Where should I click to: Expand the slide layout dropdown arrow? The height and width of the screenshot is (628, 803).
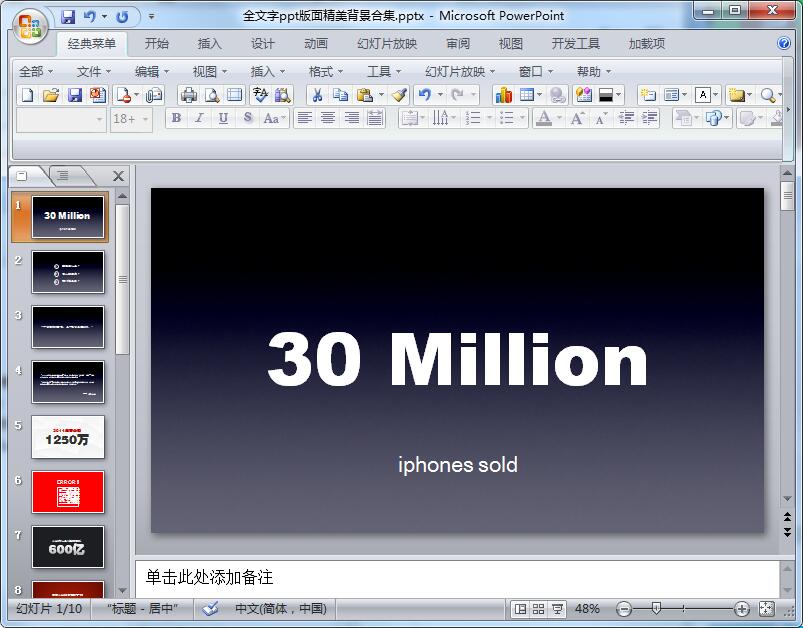[684, 95]
